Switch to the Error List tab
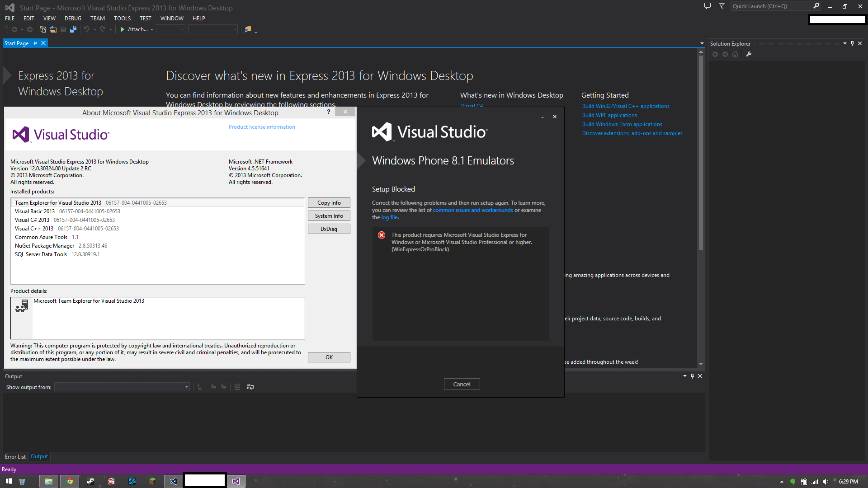This screenshot has height=488, width=868. click(x=15, y=456)
